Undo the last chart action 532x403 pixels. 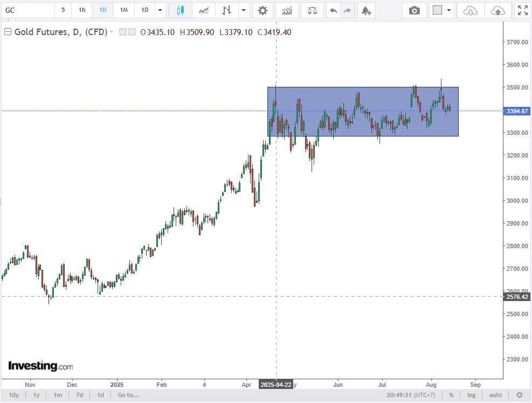334,10
